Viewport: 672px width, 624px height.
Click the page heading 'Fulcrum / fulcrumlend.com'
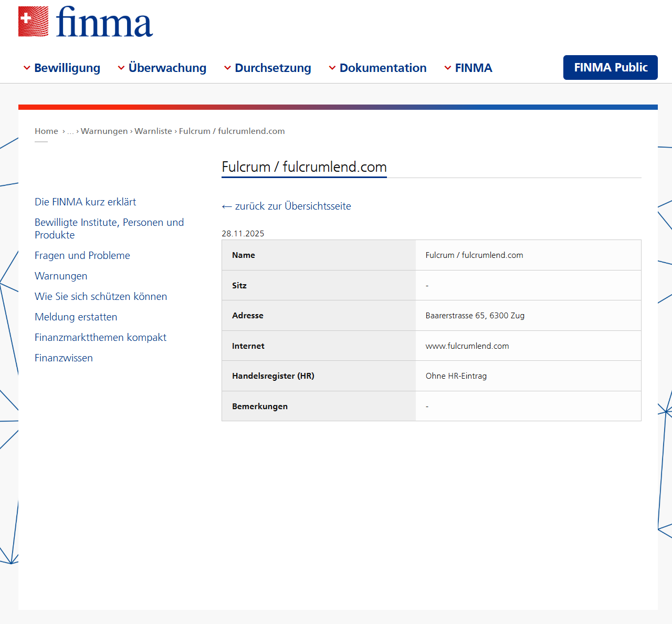pyautogui.click(x=304, y=167)
